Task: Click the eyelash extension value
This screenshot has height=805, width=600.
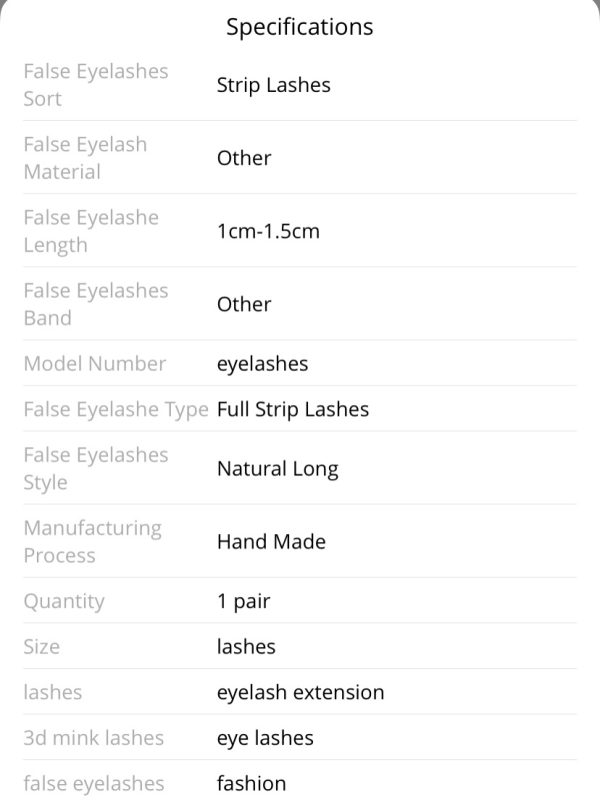Action: coord(300,693)
